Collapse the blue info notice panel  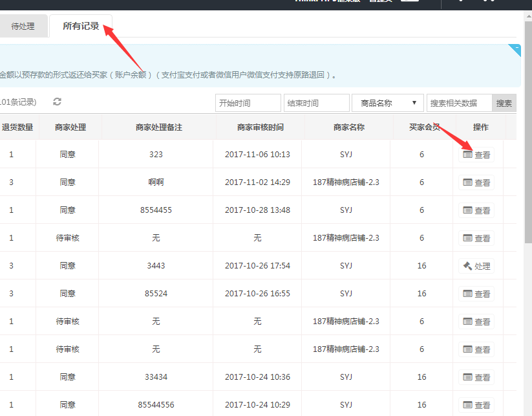coord(515,49)
